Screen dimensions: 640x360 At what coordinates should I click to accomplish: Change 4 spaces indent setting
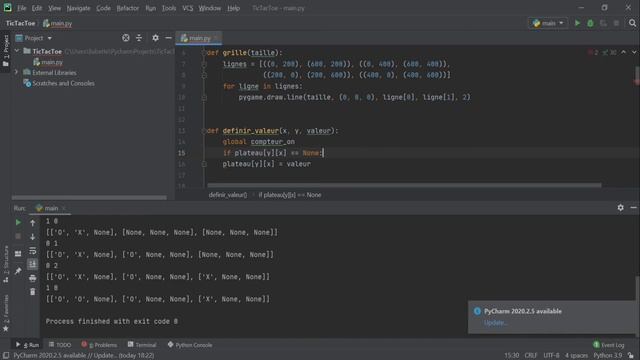point(576,356)
